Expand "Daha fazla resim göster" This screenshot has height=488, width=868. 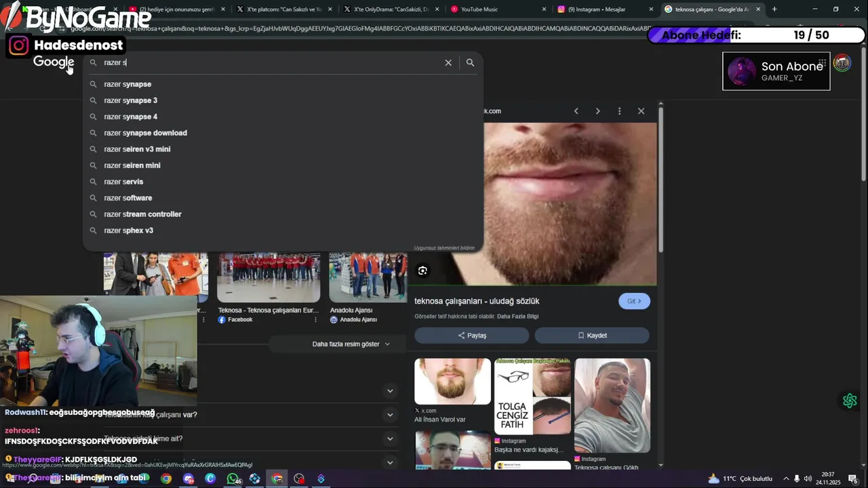(x=351, y=344)
